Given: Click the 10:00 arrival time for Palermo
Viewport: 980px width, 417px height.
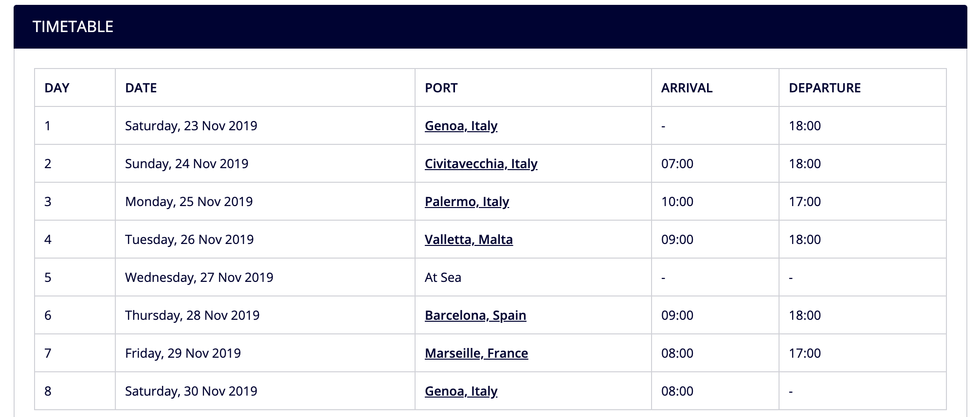Looking at the screenshot, I should tap(677, 202).
